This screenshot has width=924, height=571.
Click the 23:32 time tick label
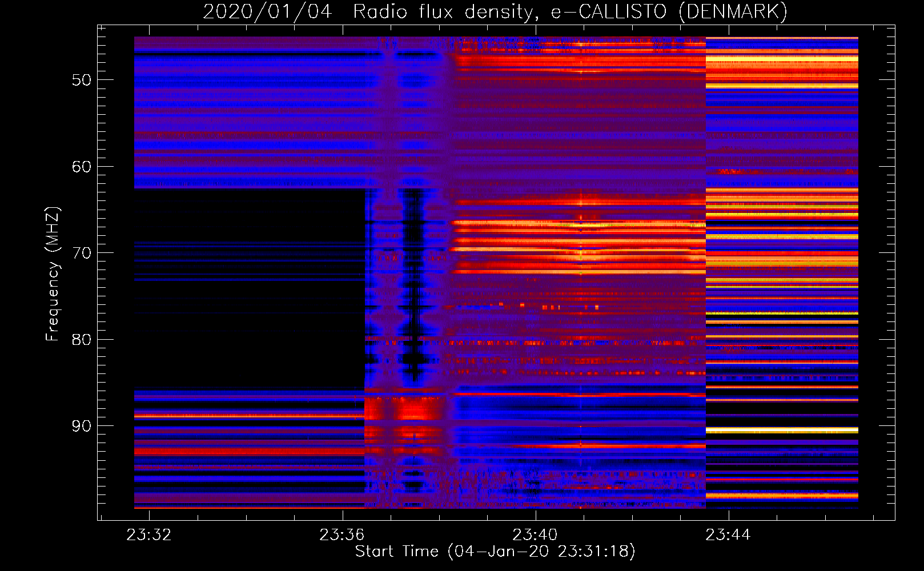point(149,535)
